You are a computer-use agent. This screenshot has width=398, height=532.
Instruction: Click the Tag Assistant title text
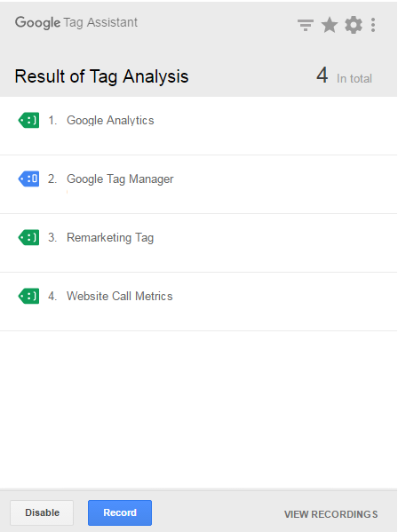(x=100, y=23)
